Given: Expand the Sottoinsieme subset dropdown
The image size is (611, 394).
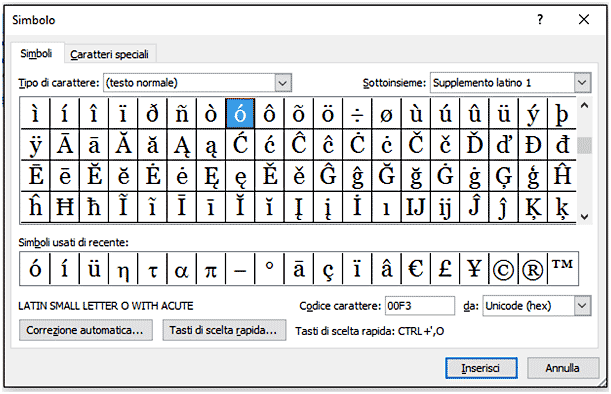Looking at the screenshot, I should 582,83.
